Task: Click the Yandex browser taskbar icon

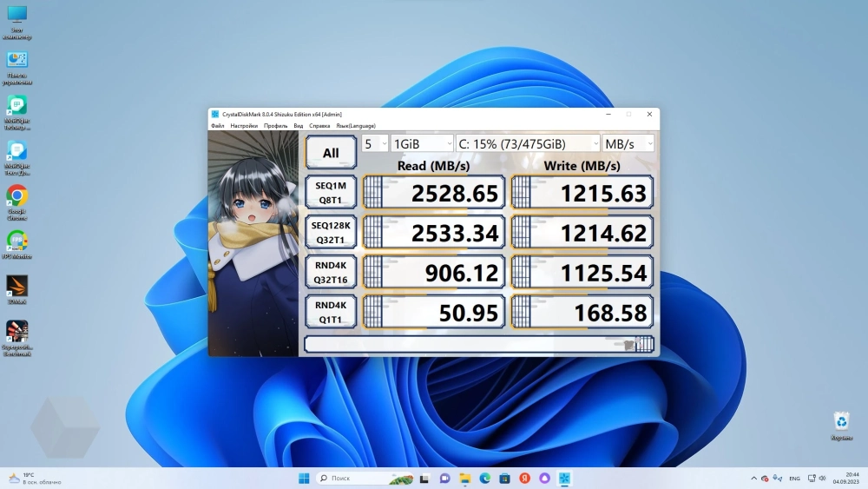Action: point(525,479)
